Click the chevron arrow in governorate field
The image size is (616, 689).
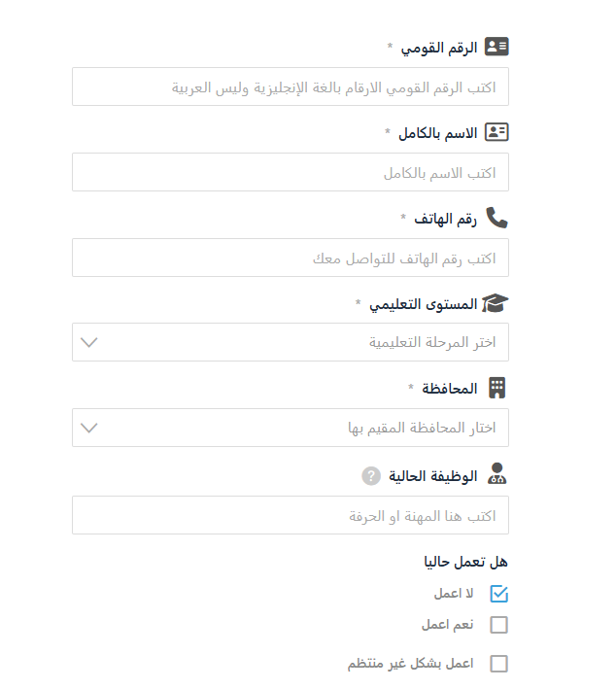coord(89,428)
